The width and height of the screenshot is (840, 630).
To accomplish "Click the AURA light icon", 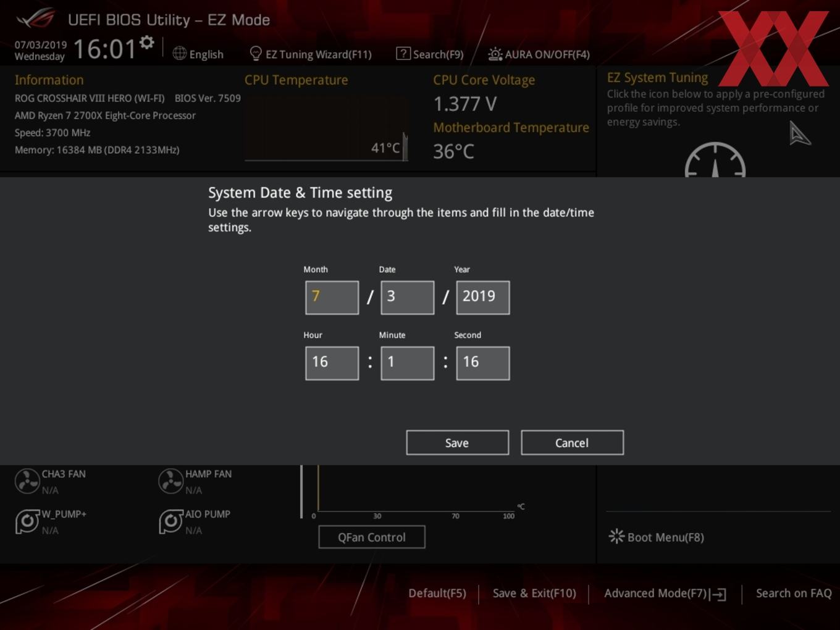I will coord(495,54).
